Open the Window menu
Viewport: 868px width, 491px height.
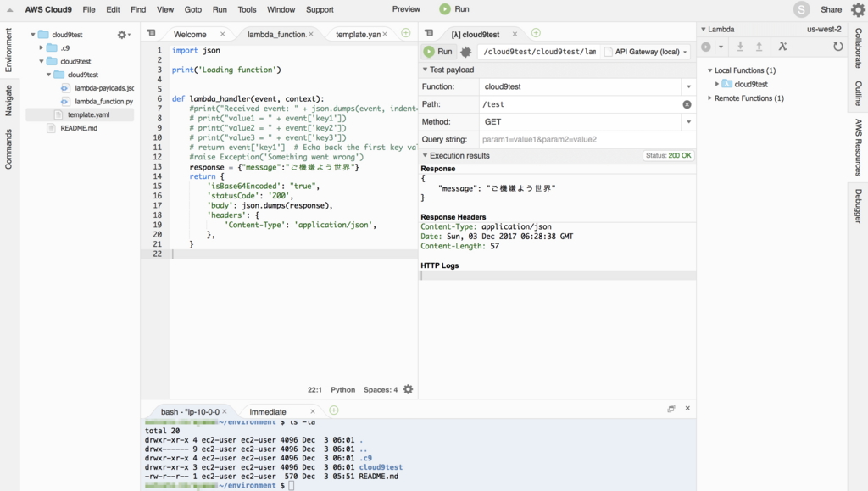[x=281, y=9]
